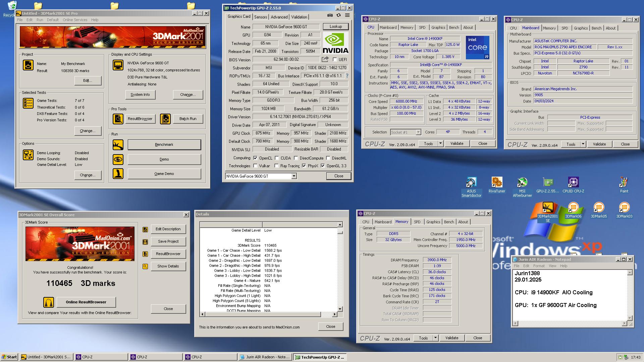
Task: Click the Game Demo joystick icon
Action: coord(118,174)
